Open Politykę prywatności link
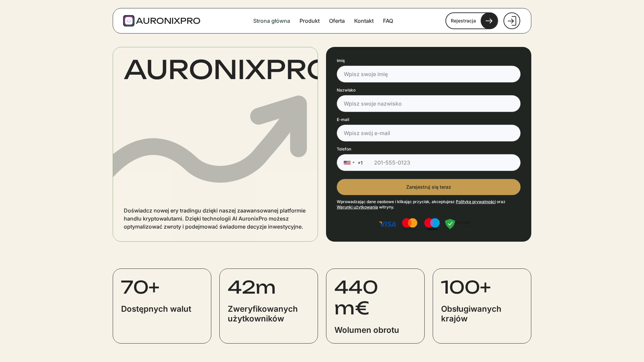 click(476, 202)
